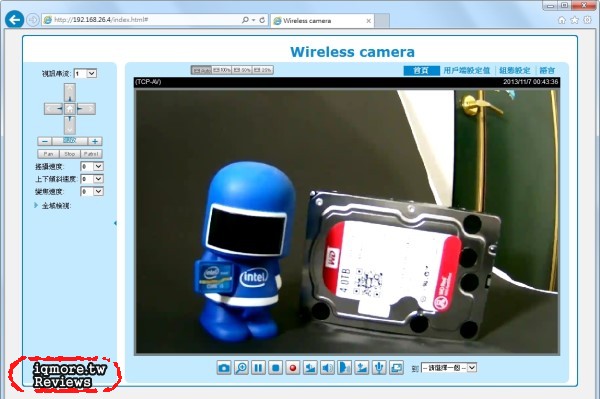Return camera to home position
Screen dimensions: 600x399
(x=70, y=109)
